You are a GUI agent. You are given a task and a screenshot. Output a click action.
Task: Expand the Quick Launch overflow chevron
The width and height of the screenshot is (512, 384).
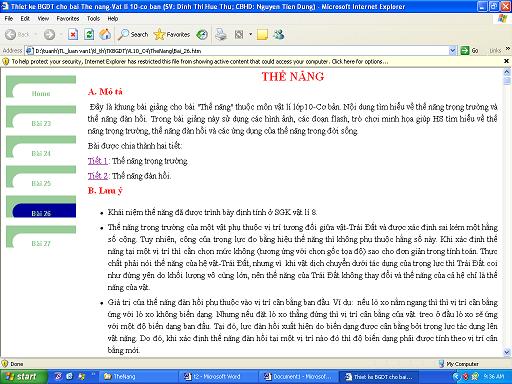tap(93, 374)
